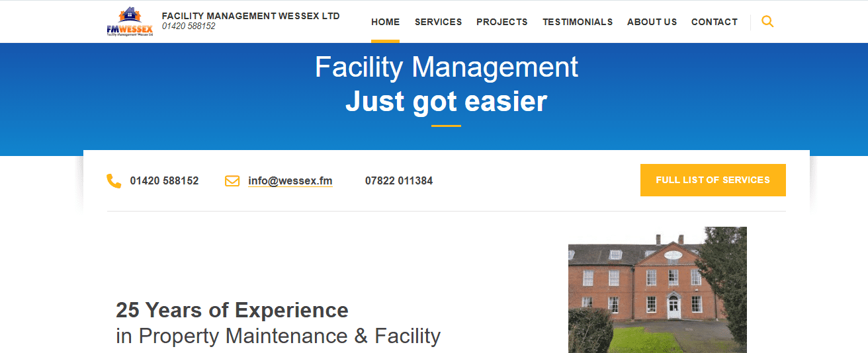Open the search magnifier icon
The width and height of the screenshot is (868, 353).
coord(767,21)
